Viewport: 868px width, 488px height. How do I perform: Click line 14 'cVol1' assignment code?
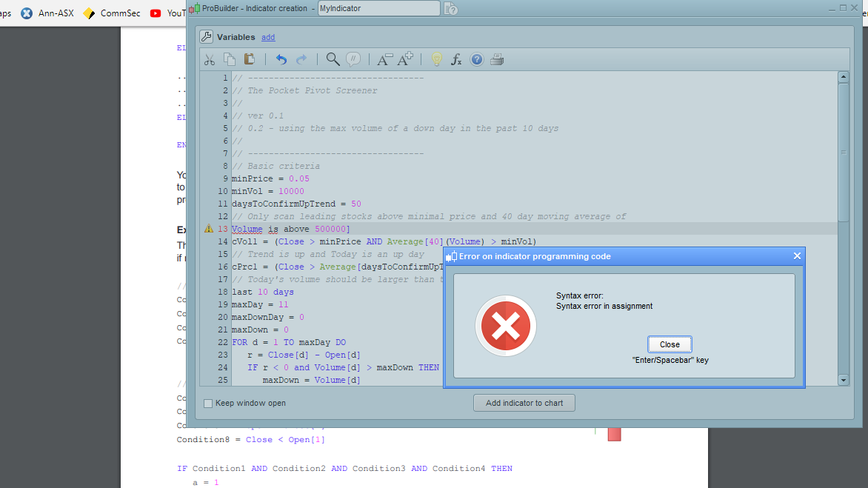point(384,242)
